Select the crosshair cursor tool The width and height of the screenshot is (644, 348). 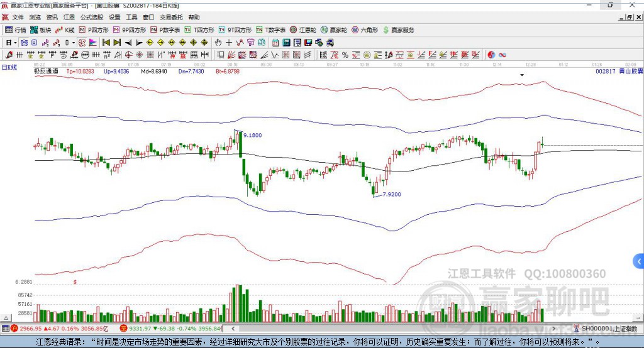(x=229, y=43)
